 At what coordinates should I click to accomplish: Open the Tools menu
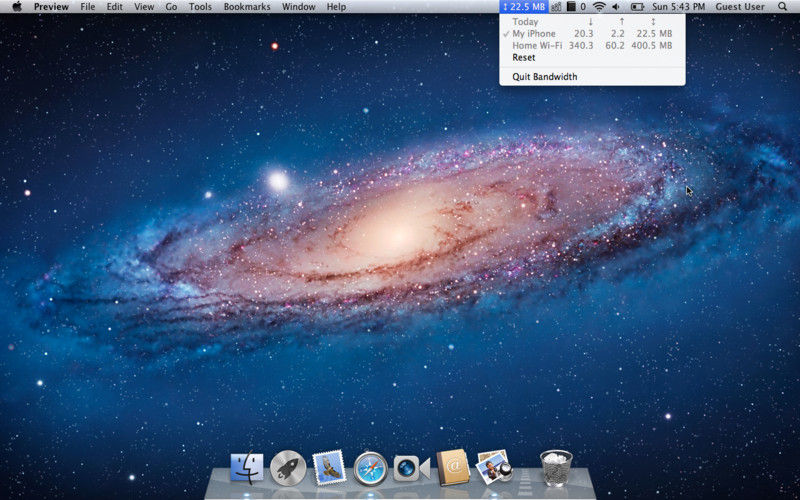pos(200,7)
